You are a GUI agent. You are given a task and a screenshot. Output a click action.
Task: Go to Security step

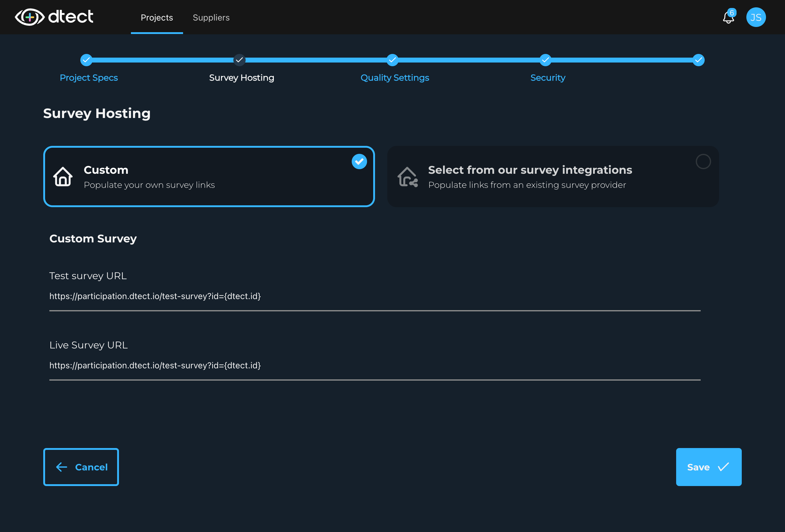548,78
